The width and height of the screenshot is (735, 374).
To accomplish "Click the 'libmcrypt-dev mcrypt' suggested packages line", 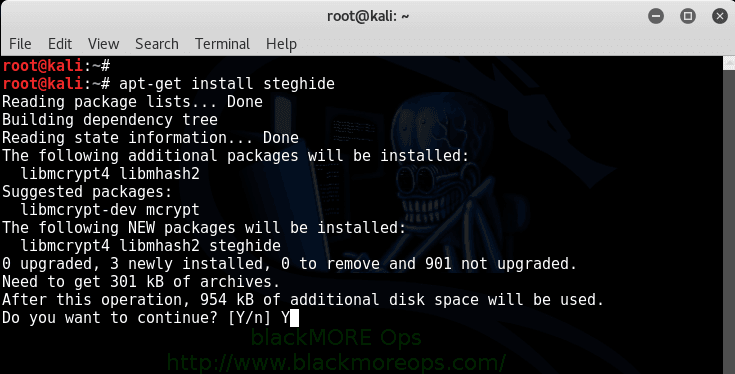I will tap(110, 209).
